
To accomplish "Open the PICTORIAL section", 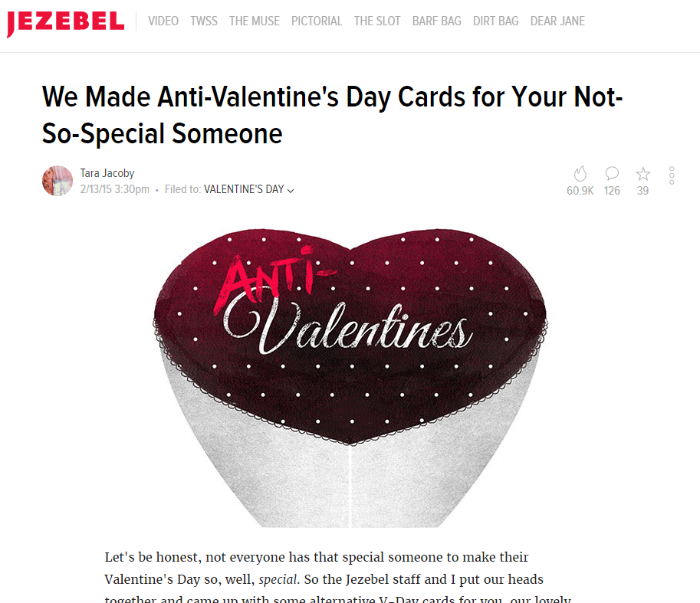I will click(x=317, y=21).
